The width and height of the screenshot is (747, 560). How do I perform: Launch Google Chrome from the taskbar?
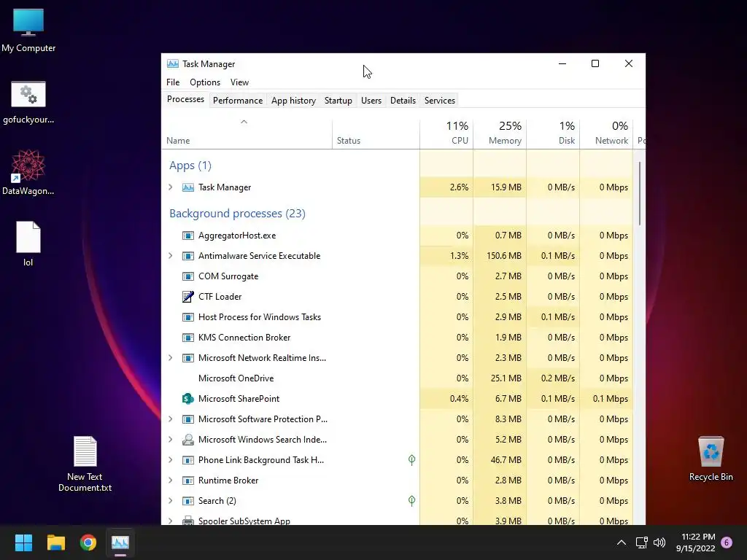tap(88, 542)
